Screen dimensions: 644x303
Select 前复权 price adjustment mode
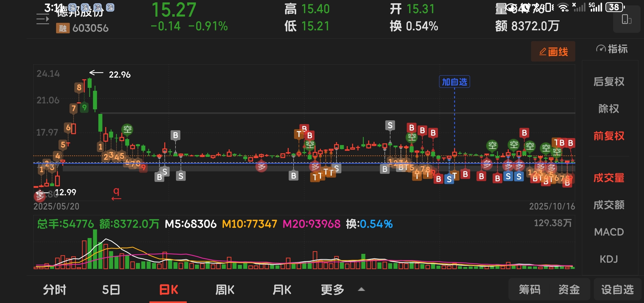pyautogui.click(x=609, y=136)
